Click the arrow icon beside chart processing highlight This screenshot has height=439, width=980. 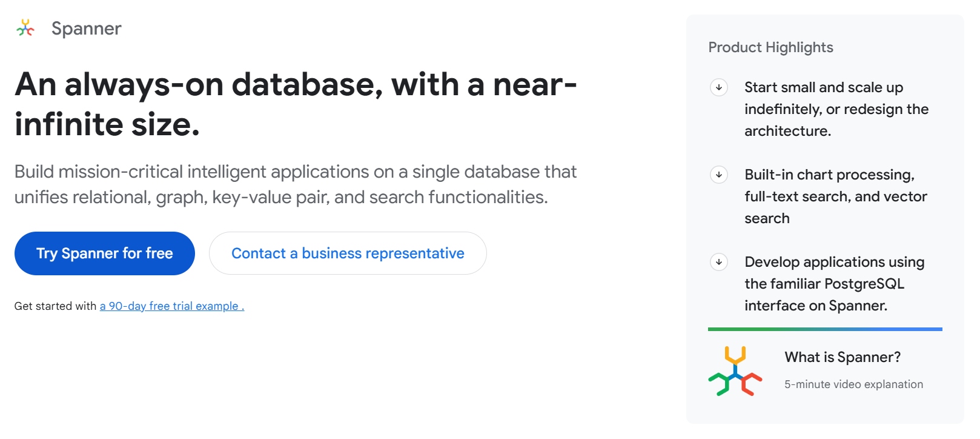719,175
